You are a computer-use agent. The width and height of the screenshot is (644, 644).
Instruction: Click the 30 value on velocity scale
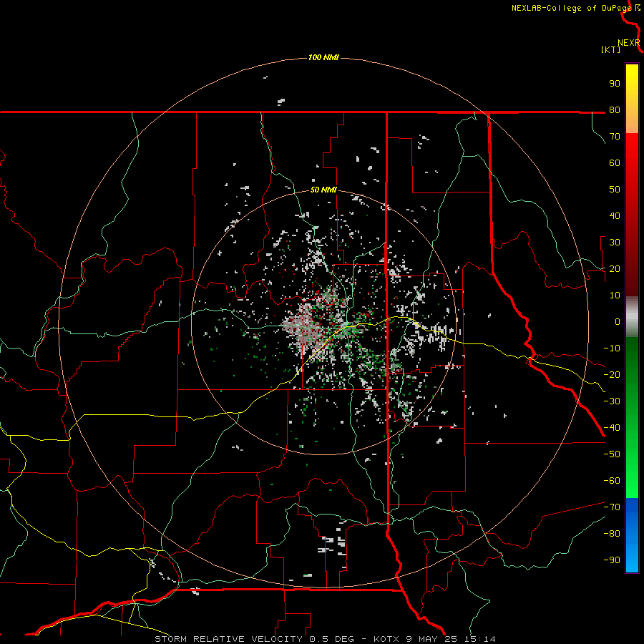pos(615,243)
